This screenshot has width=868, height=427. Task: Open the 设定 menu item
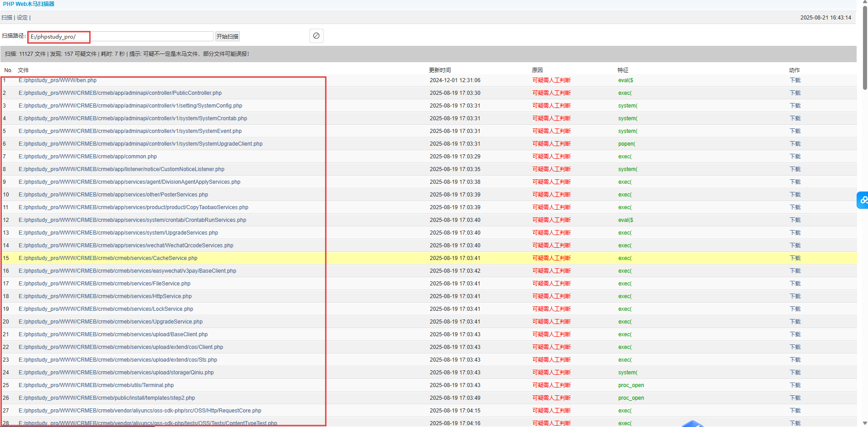click(22, 17)
